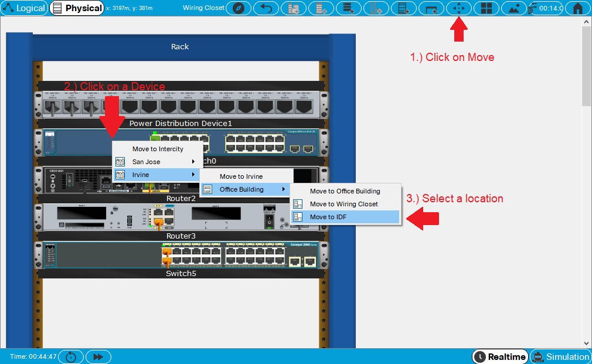Expand the Irvine submenu
The image size is (592, 364).
point(155,175)
